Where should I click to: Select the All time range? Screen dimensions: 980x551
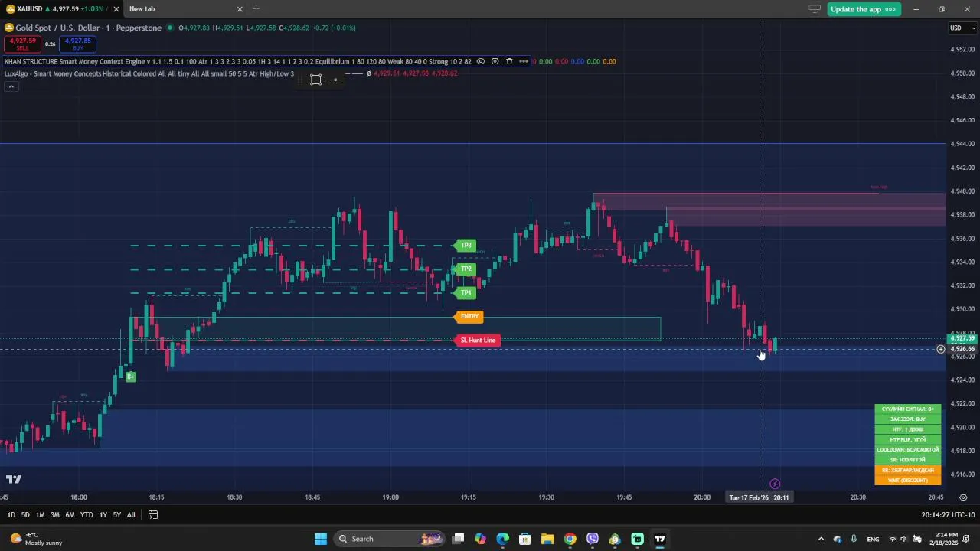point(131,515)
